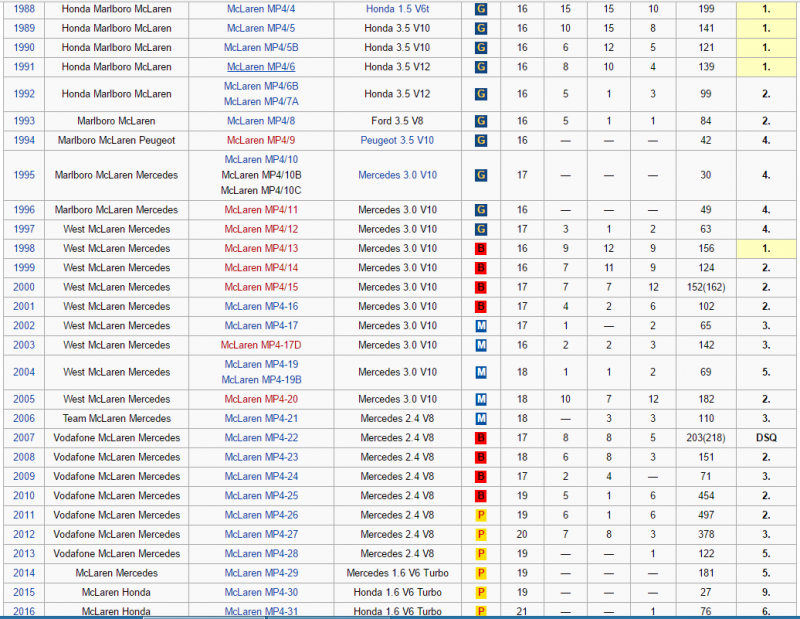Select the Marlboro McLaren Peugeot team cell
Viewport: 800px width, 619px height.
tap(116, 140)
